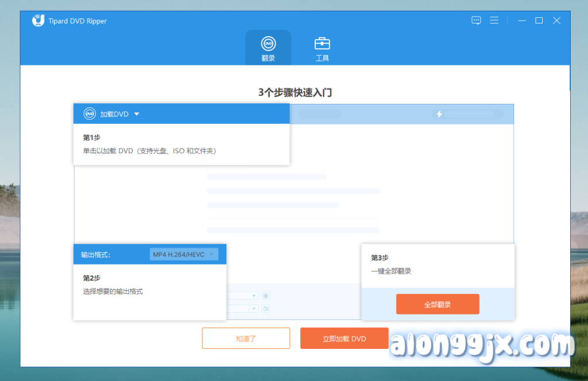Viewport: 588px width, 381px height.
Task: Click the feedback chat bubble icon
Action: 476,21
